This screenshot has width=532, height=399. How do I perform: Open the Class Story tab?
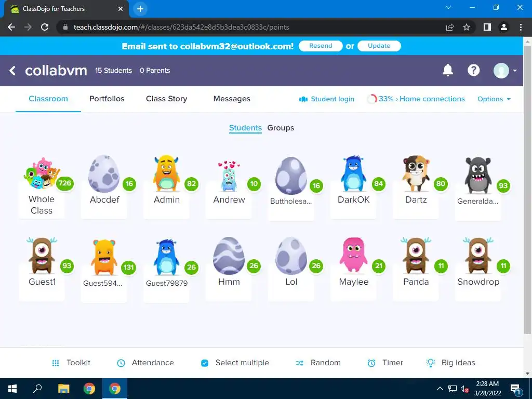coord(166,99)
